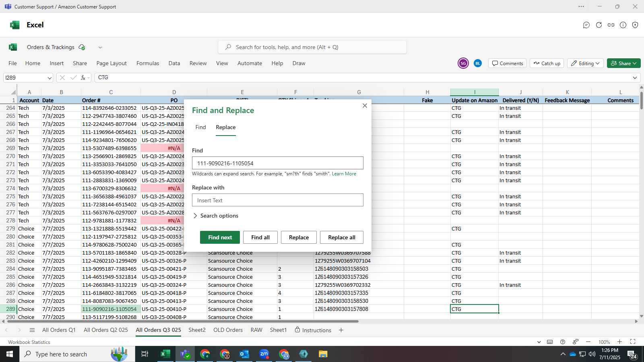
Task: Click the Replace all button
Action: click(x=342, y=237)
